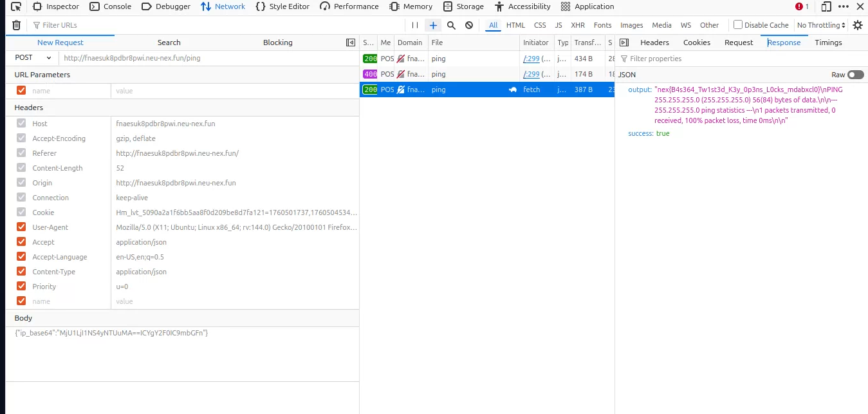Image resolution: width=868 pixels, height=414 pixels.
Task: Enable the Disable Cache checkbox
Action: point(738,25)
